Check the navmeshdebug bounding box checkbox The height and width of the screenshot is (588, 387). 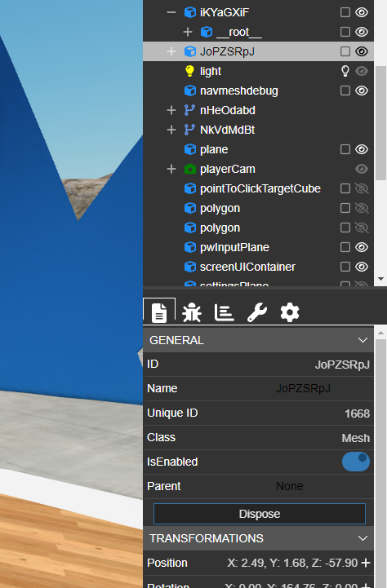(345, 91)
